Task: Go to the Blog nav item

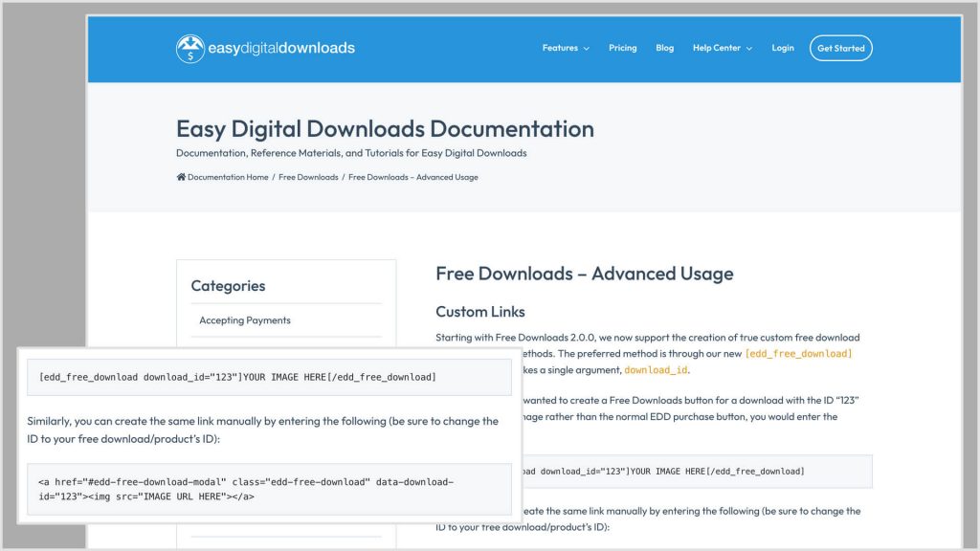Action: [664, 48]
